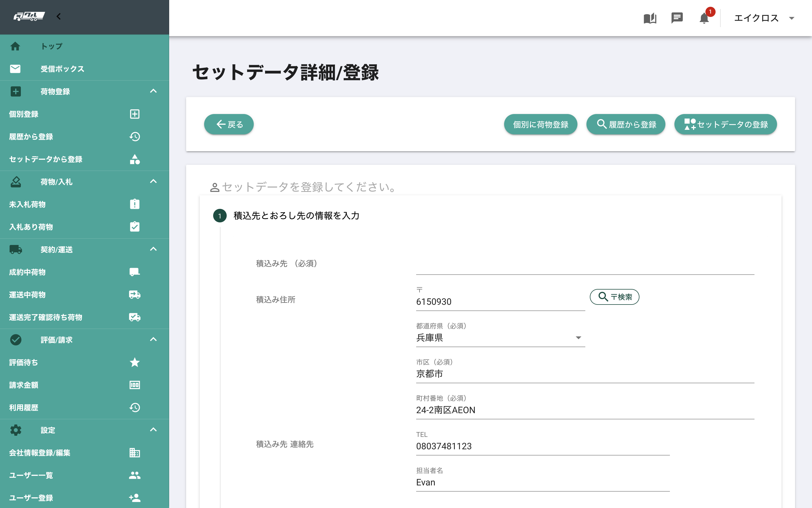
Task: Click the 町村番地 field with 24-2南区AEON
Action: (x=585, y=410)
